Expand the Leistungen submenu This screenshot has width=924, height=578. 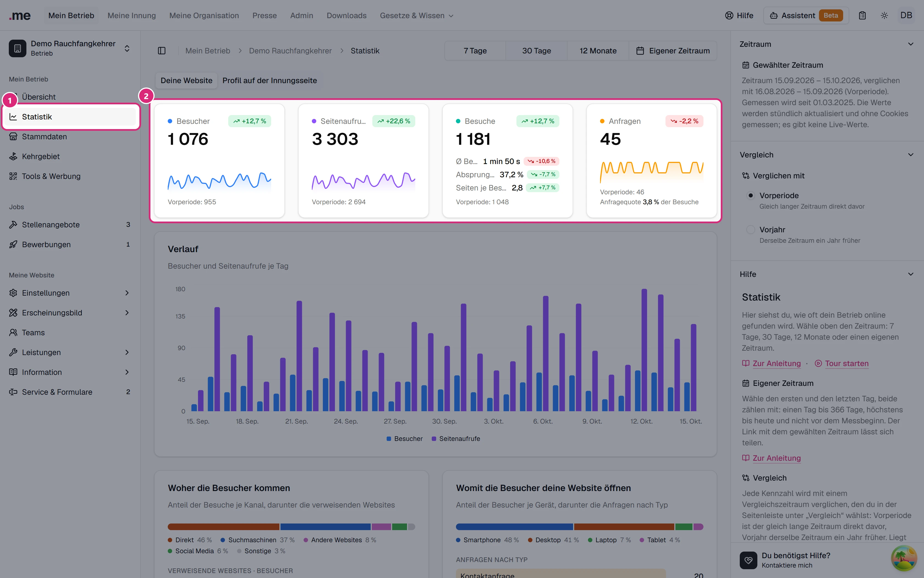(x=127, y=353)
